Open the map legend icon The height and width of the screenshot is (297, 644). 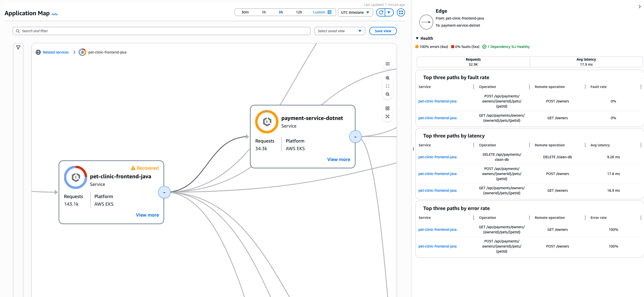coord(388,64)
